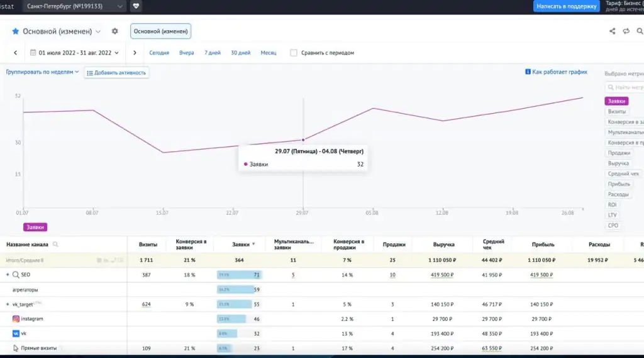644x358 pixels.
Task: Sort by Заявки column header arrow
Action: 253,244
